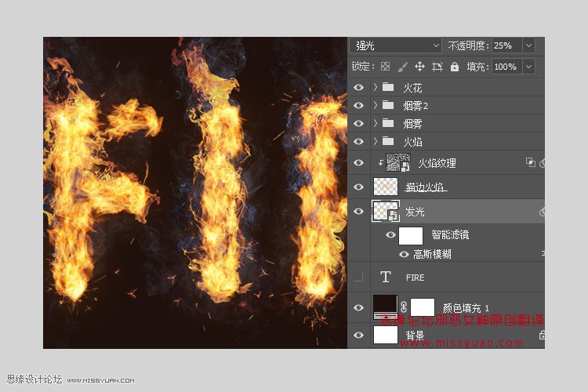Click prevent artboard auto-nesting icon
The width and height of the screenshot is (588, 392).
point(437,67)
